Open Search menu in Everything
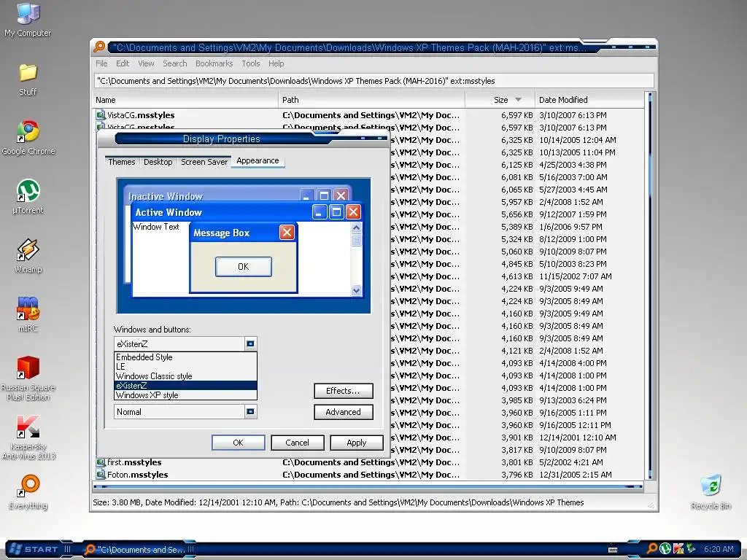This screenshot has width=747, height=560. 175,63
